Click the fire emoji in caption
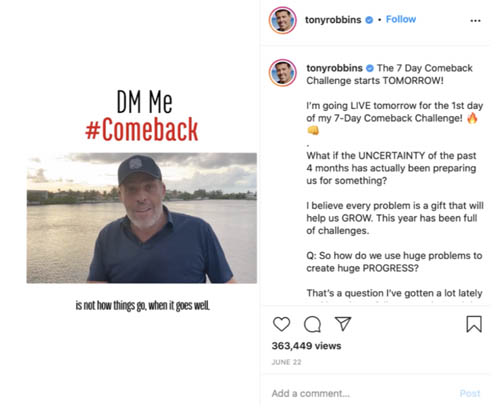500x417 pixels. (x=472, y=118)
